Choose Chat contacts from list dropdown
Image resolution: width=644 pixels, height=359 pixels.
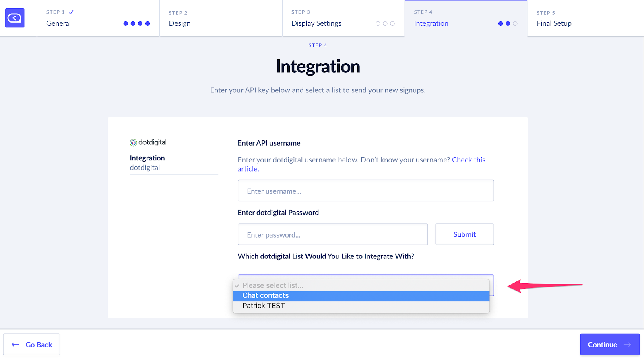tap(361, 296)
